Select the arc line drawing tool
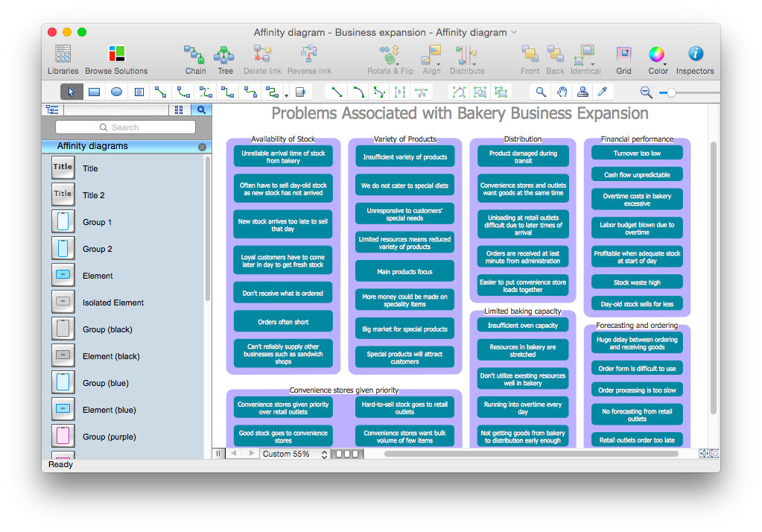Image resolution: width=762 pixels, height=532 pixels. [x=358, y=92]
